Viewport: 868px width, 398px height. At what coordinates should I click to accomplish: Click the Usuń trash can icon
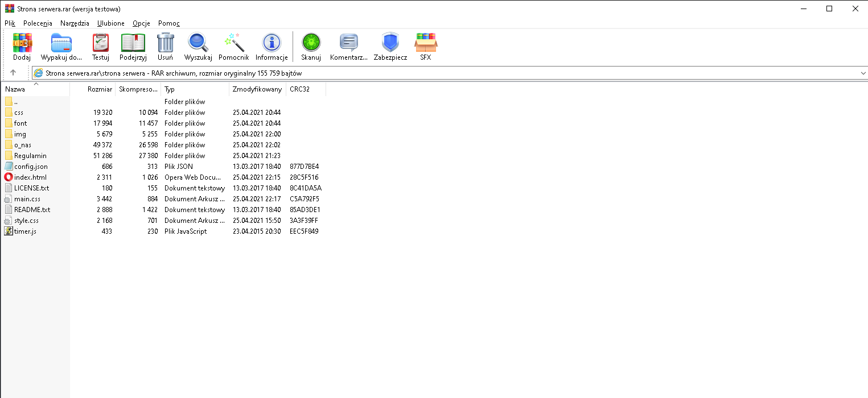click(165, 43)
